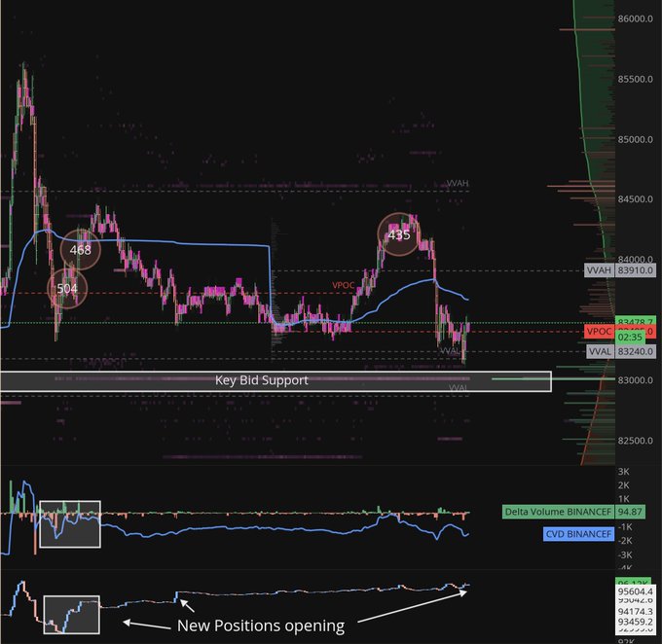
Task: Click the green 02:35 candle countdown label
Action: point(630,338)
